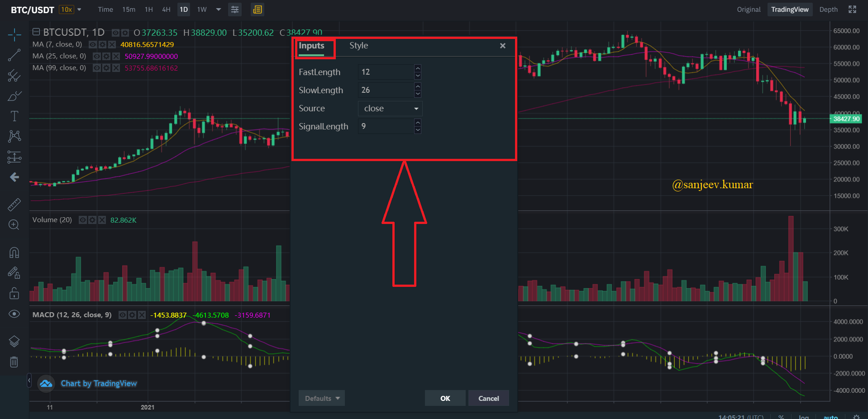This screenshot has height=419, width=868.
Task: Click the Cancel button
Action: coord(489,398)
